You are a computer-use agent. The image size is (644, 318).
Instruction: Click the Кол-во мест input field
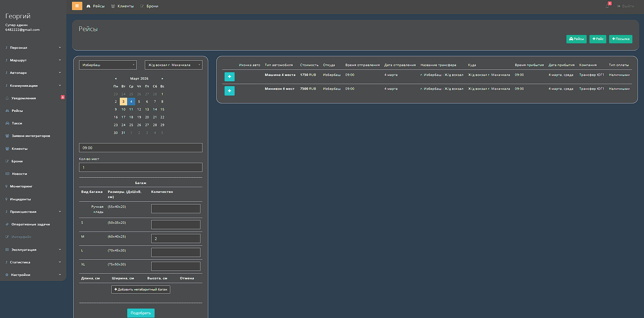(140, 167)
